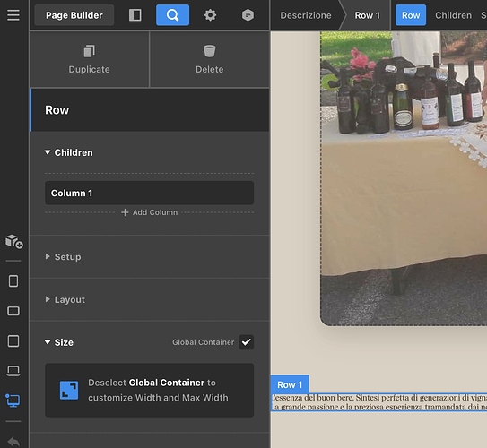The width and height of the screenshot is (487, 448).
Task: Collapse the Children section
Action: coord(69,152)
